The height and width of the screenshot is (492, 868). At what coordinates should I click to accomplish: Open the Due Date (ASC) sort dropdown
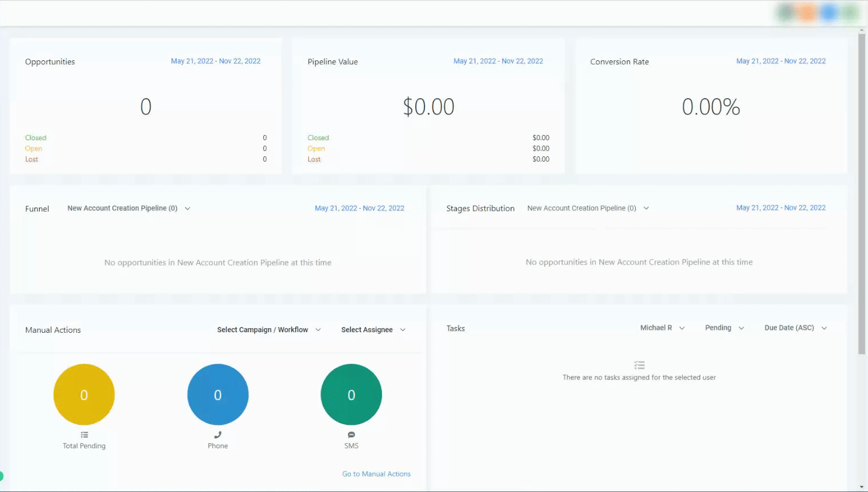pyautogui.click(x=796, y=328)
